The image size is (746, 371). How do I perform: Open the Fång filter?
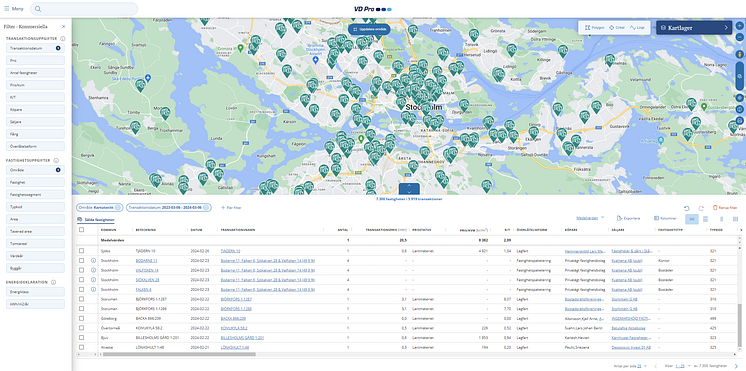click(35, 134)
